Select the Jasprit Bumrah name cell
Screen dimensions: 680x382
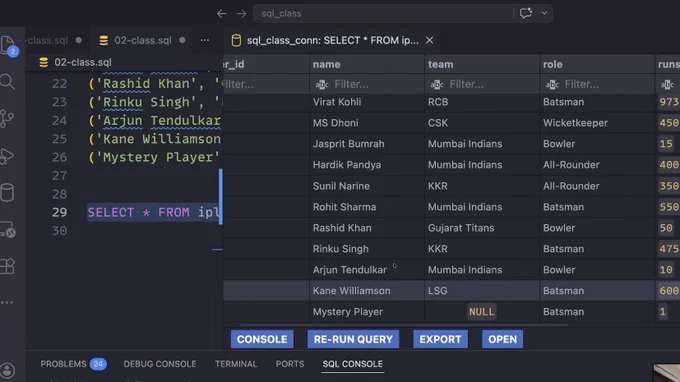click(367, 144)
